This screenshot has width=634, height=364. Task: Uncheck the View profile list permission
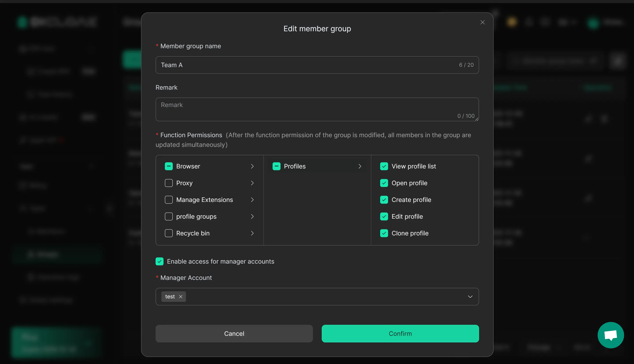(384, 166)
